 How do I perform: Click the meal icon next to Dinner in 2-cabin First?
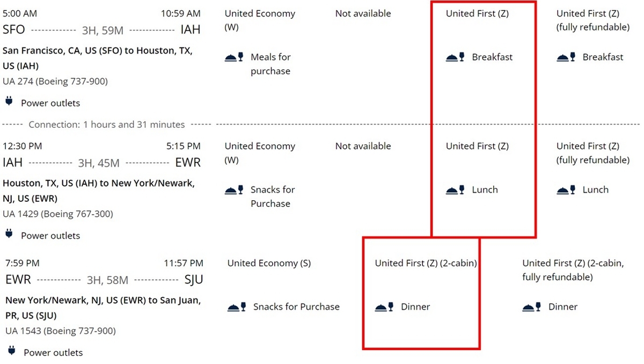click(384, 307)
